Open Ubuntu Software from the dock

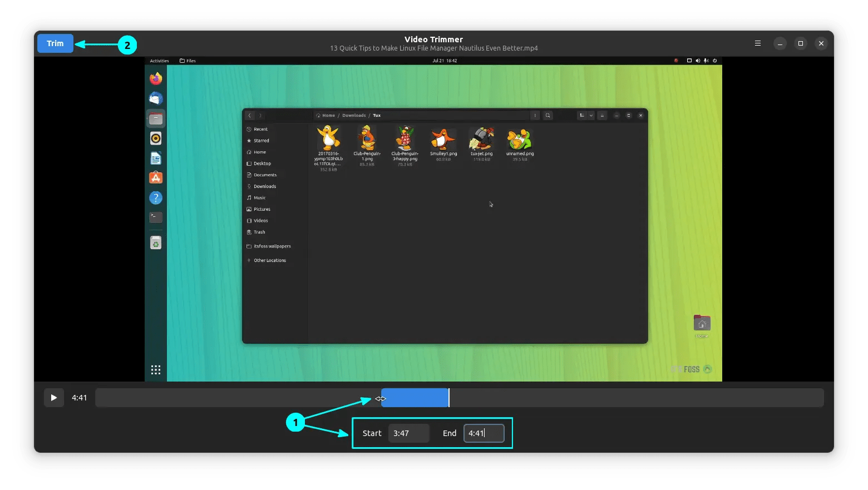pyautogui.click(x=155, y=177)
